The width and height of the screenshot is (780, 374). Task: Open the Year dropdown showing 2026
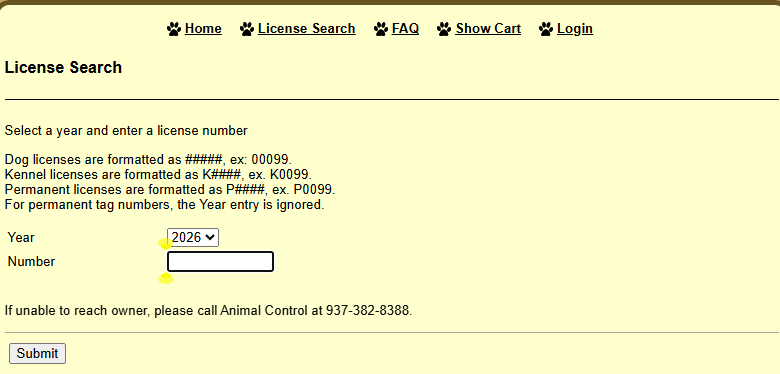(193, 237)
